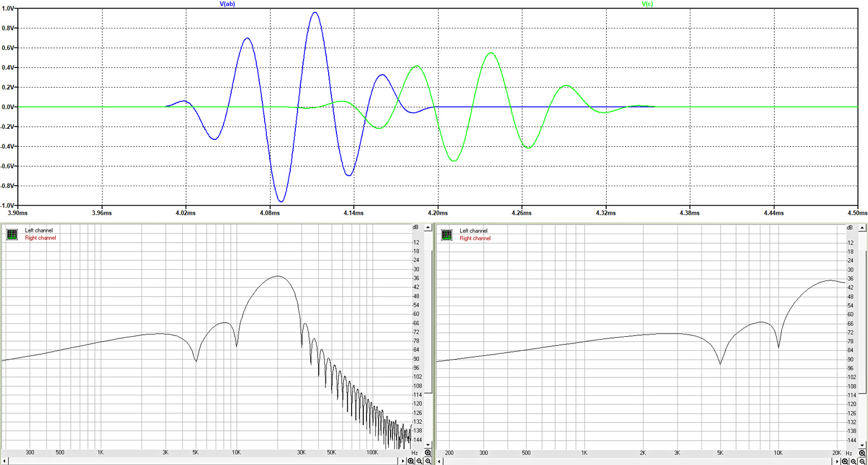Click the -1.0V label on voltage axis
868x465 pixels.
tap(8, 206)
